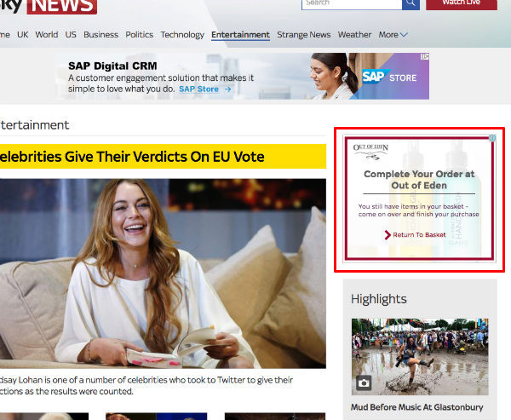Click the arrow next to Return To Basket
This screenshot has width=511, height=420.
click(388, 235)
